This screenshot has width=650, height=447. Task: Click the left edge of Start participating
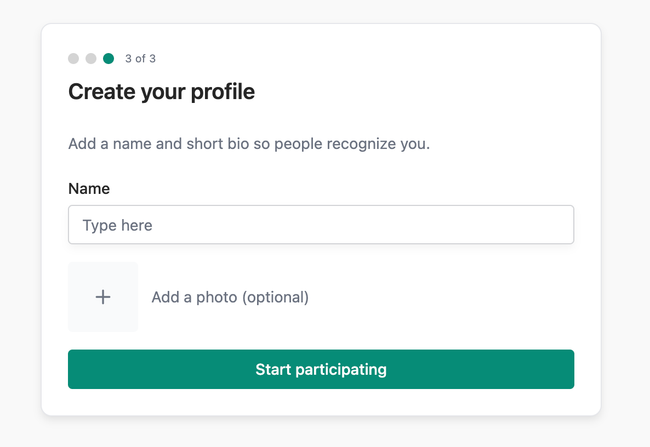click(80, 369)
